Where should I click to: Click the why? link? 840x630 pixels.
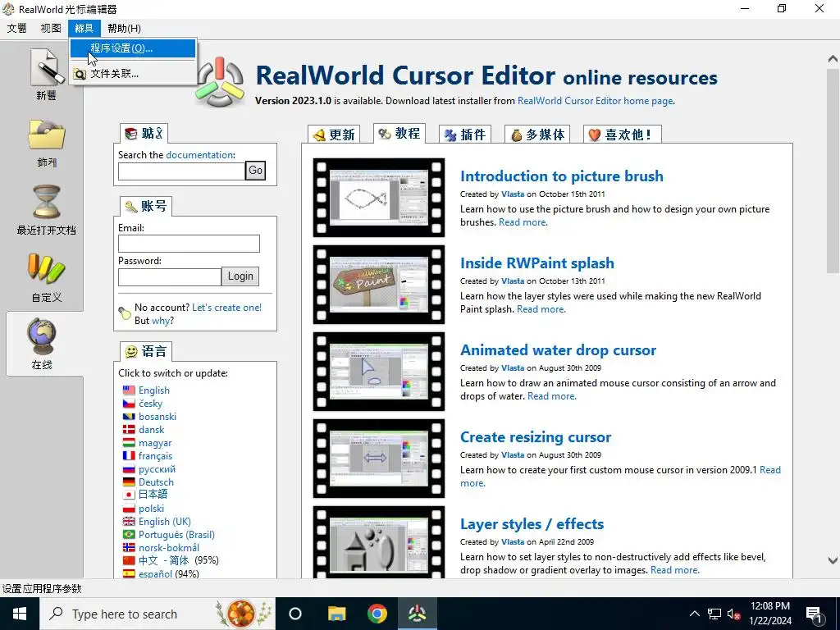point(162,321)
